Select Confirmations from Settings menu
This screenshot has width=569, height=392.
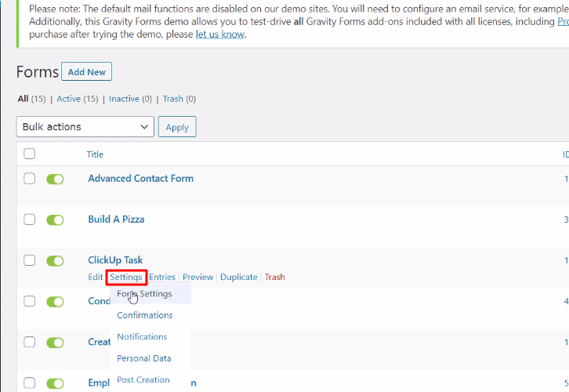[145, 315]
